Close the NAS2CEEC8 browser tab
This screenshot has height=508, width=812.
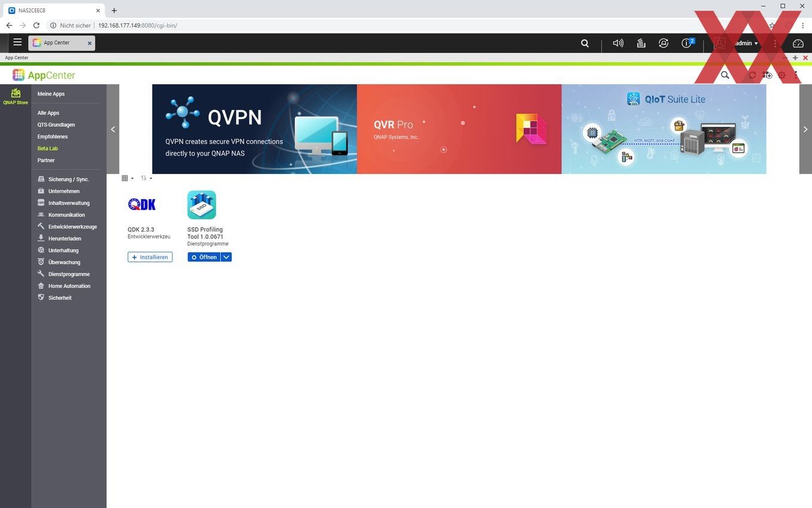pos(98,10)
